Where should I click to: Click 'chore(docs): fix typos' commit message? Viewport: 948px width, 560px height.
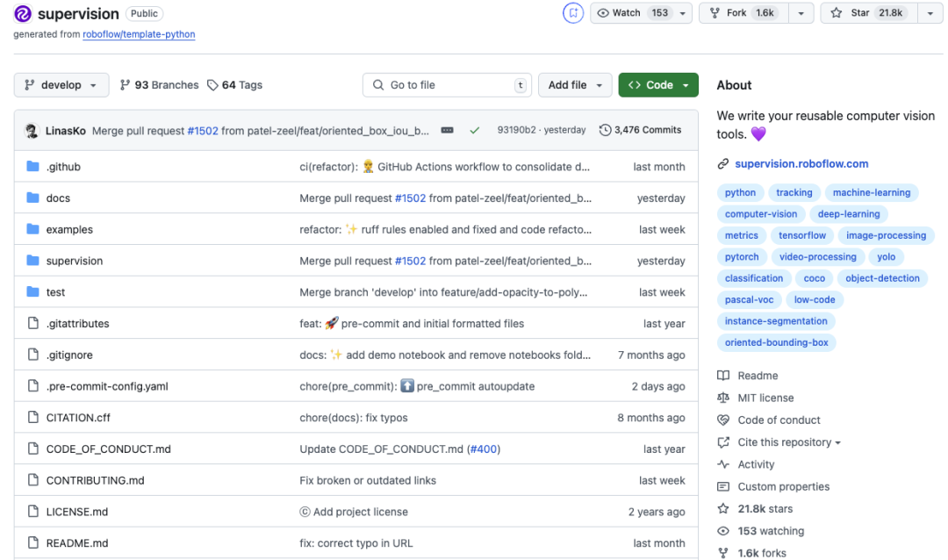point(354,417)
